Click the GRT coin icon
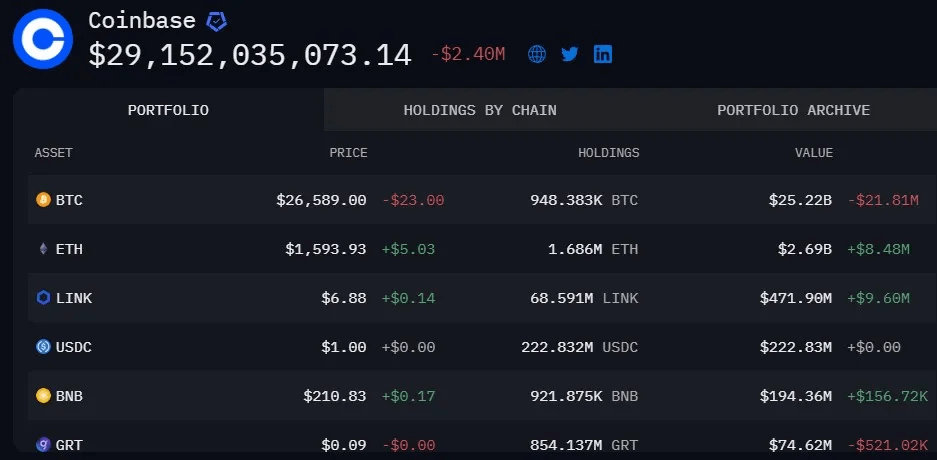The width and height of the screenshot is (937, 460). coord(43,444)
